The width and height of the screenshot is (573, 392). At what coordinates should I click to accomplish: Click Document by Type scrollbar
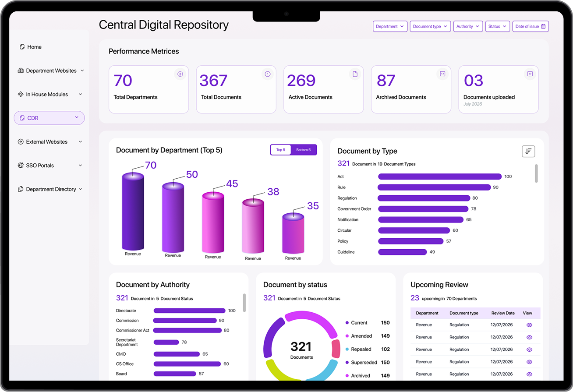[x=536, y=173]
